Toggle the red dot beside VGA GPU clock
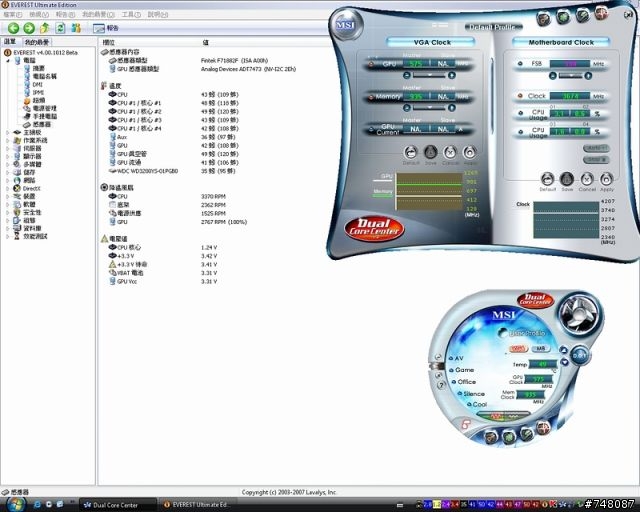This screenshot has width=640, height=512. click(x=371, y=64)
